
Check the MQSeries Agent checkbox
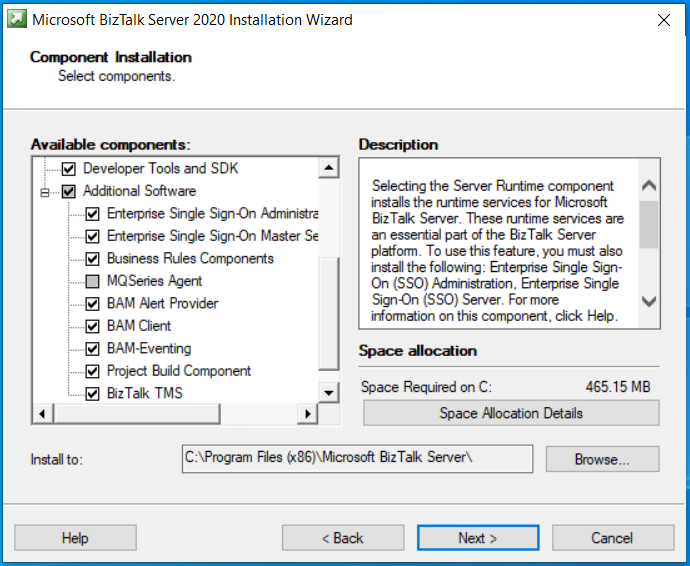point(92,281)
